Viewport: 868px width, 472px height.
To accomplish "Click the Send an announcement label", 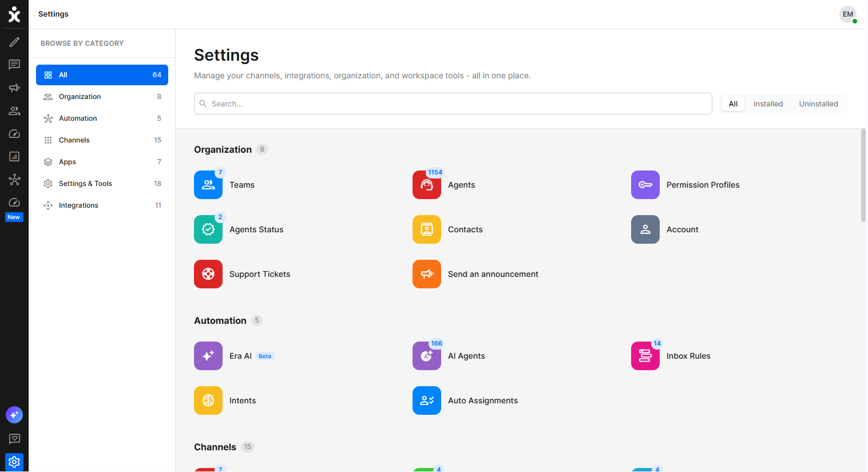I will [493, 274].
